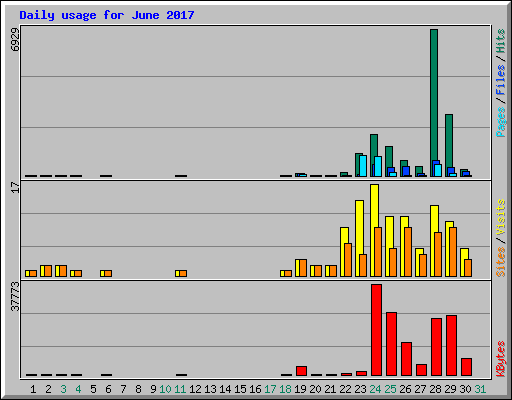Click the orange sites bar for day 26

tap(408, 252)
